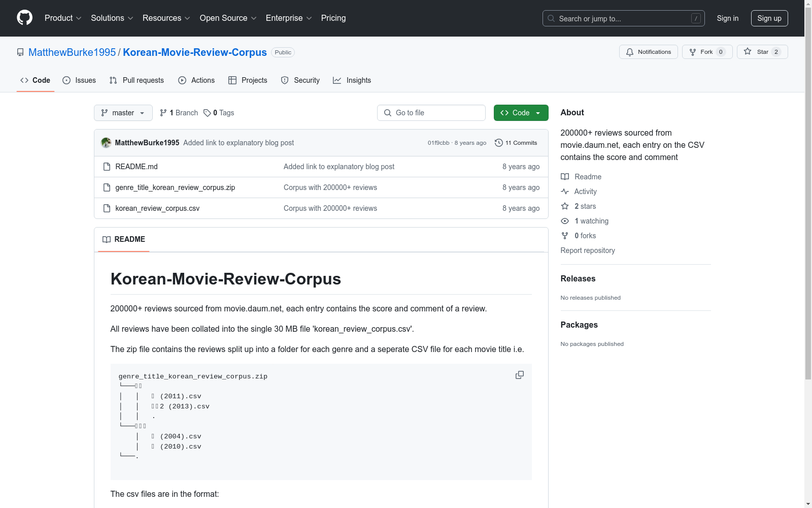Open MatthewBurke1995 avatar in commit bar
This screenshot has height=508, width=812.
[106, 143]
